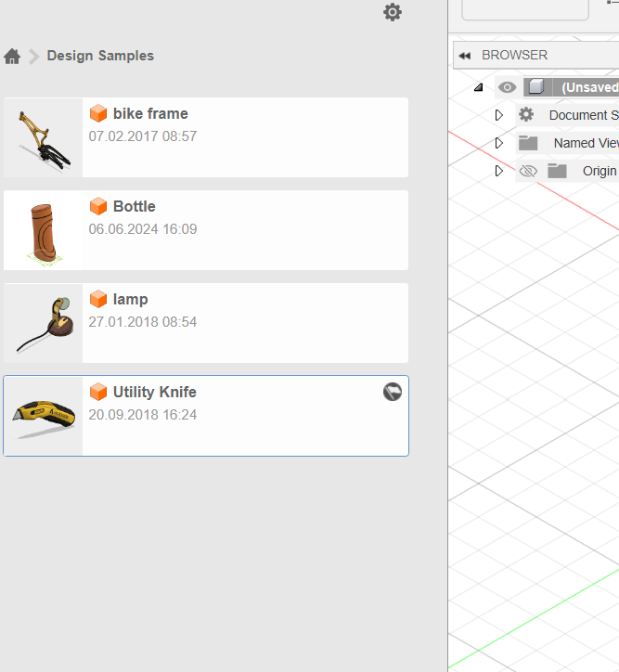Click the BROWSER panel header label

pos(514,55)
